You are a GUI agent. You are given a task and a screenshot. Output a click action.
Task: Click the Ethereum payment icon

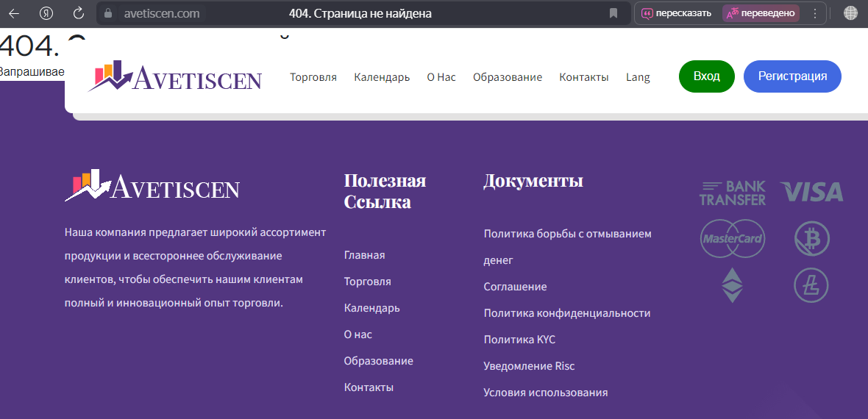click(732, 285)
